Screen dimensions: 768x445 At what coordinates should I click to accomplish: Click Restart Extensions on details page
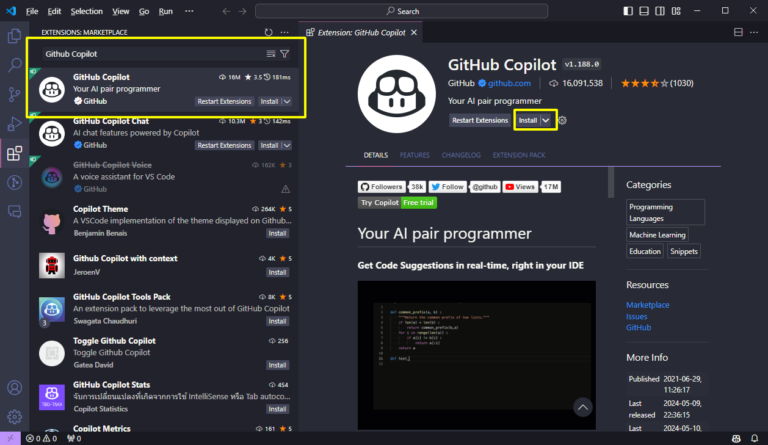tap(480, 120)
